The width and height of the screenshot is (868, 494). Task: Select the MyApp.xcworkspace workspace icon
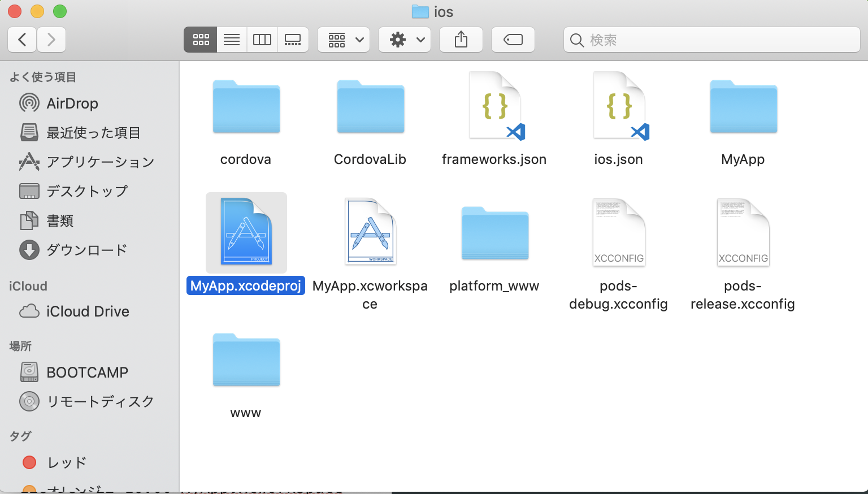[371, 232]
